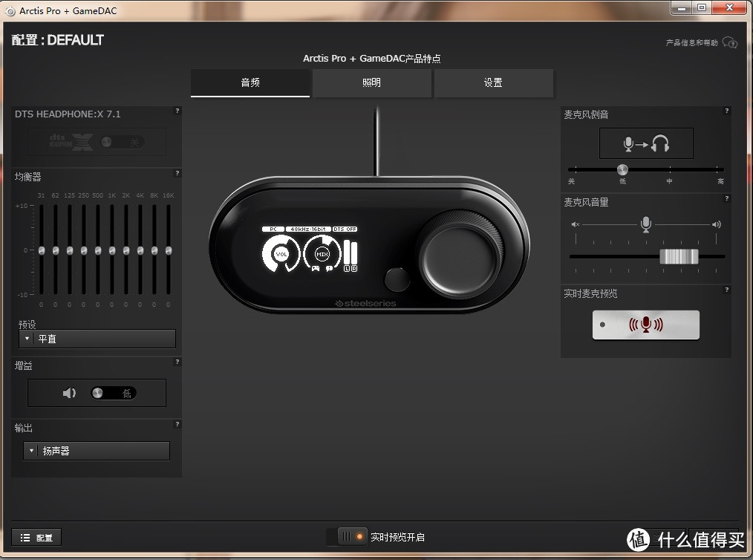Open help for 输出 panel
Image resolution: width=753 pixels, height=560 pixels.
[177, 425]
